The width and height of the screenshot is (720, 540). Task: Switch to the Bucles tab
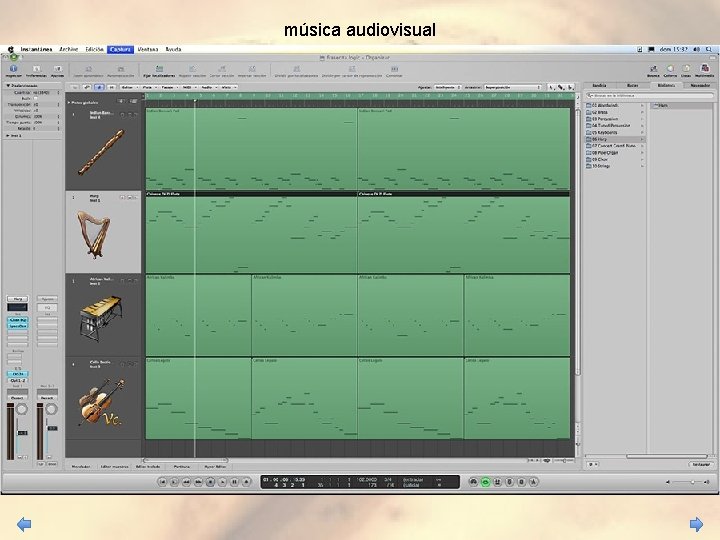pos(632,85)
